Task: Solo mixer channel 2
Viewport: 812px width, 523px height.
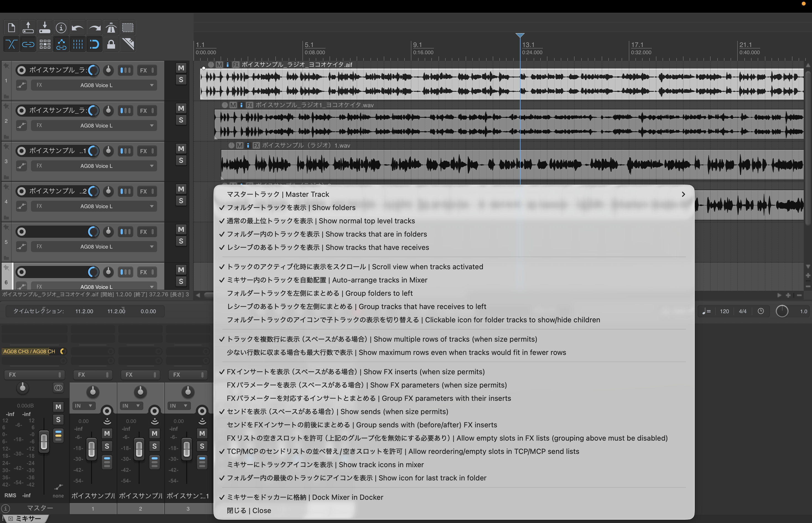Action: click(155, 446)
